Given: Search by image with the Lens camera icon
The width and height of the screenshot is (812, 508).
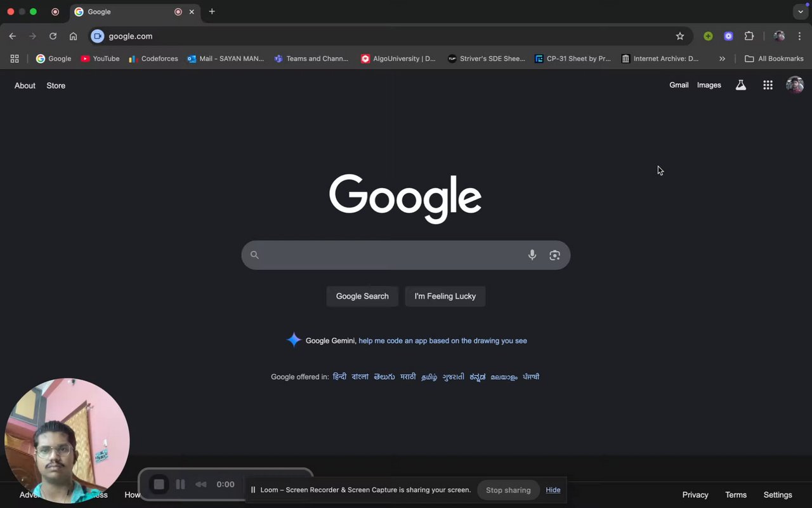Looking at the screenshot, I should coord(555,255).
